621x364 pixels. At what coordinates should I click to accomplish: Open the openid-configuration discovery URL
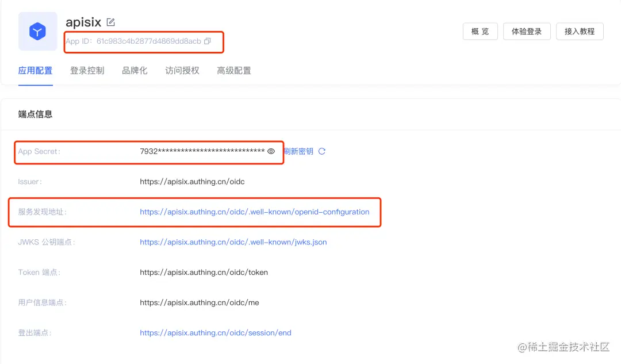pos(255,212)
